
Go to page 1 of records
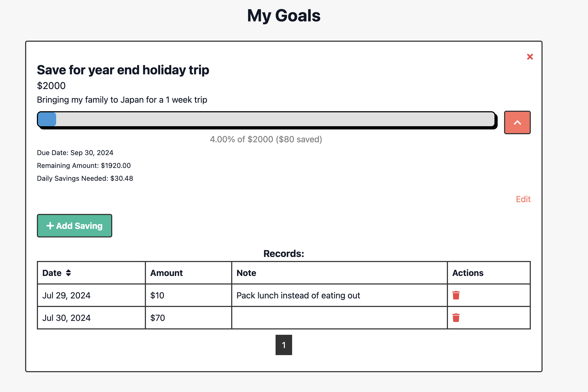tap(284, 345)
